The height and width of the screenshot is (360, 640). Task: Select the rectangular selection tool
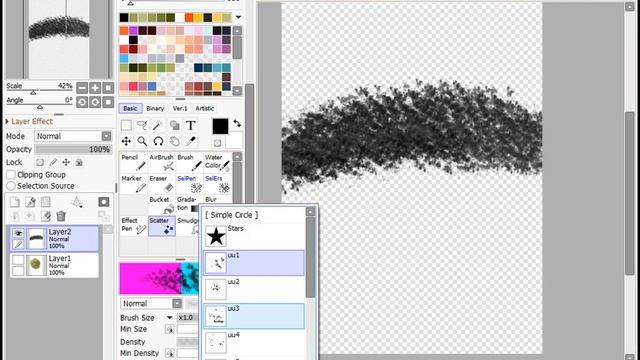coord(126,125)
